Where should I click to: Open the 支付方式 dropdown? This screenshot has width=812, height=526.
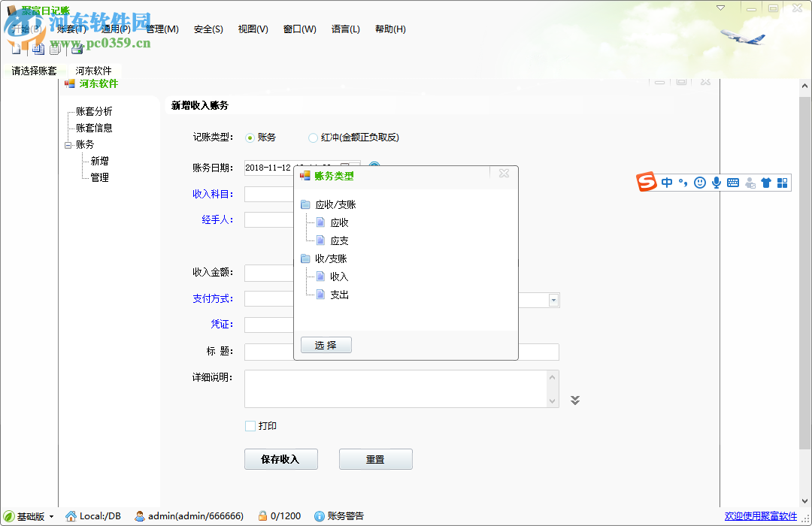click(x=553, y=299)
